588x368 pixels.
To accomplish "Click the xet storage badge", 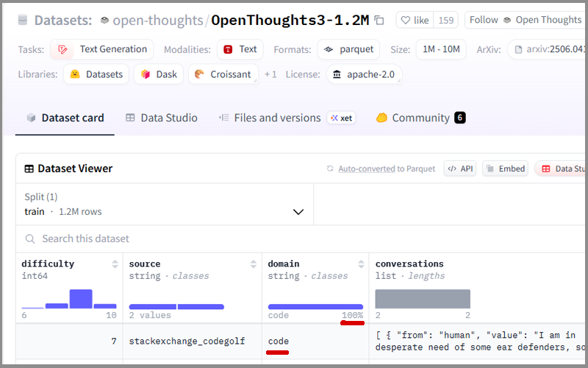I will point(341,118).
